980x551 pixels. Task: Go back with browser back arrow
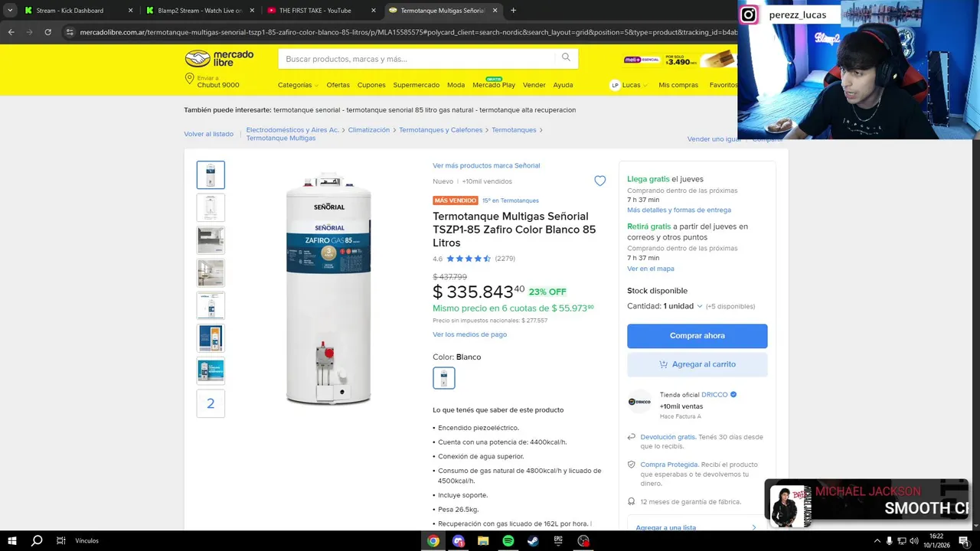click(x=11, y=32)
